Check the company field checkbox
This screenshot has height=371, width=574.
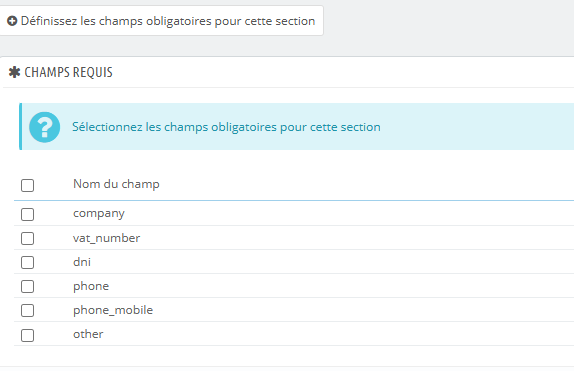point(27,214)
